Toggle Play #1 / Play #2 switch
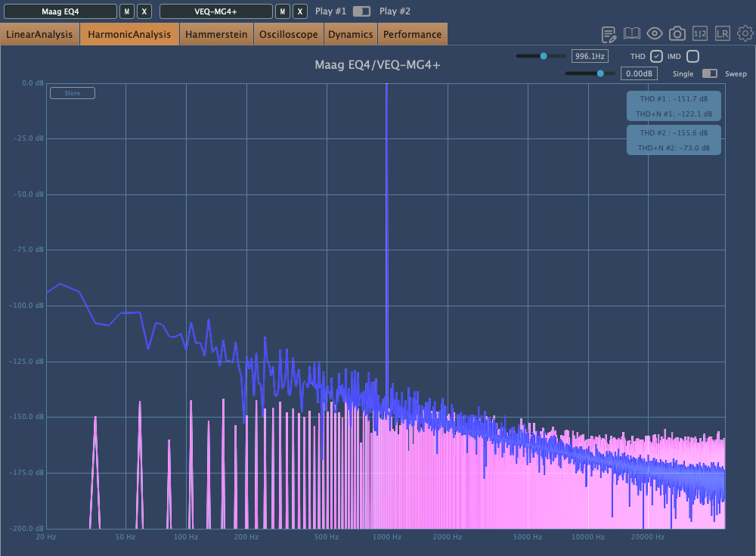Screen dimensions: 756x556 click(362, 11)
